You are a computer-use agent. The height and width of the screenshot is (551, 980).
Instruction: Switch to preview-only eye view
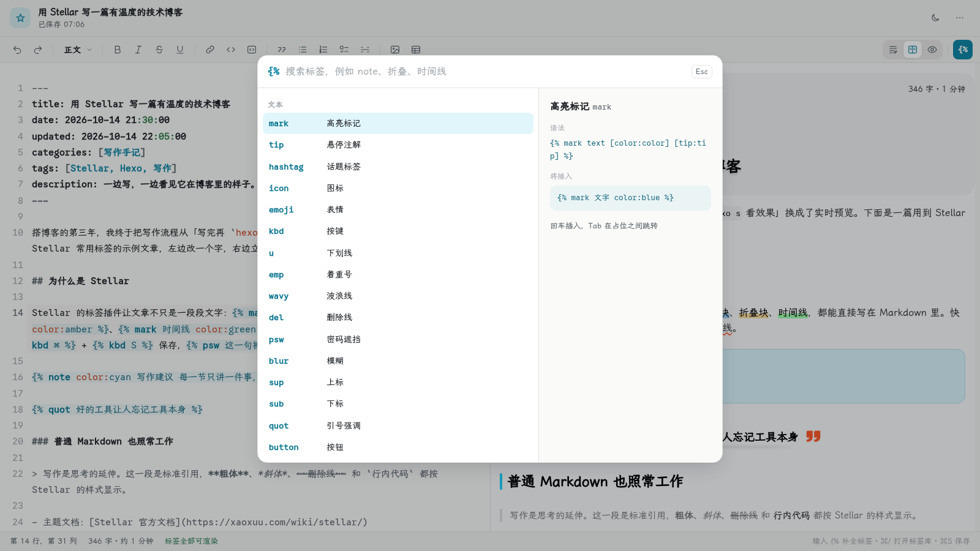point(932,50)
